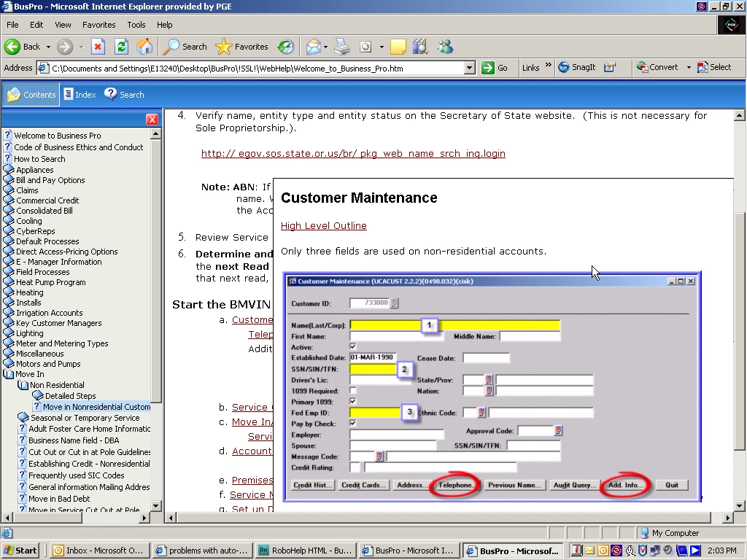
Task: Click the yellow Discuss note icon
Action: click(x=398, y=47)
